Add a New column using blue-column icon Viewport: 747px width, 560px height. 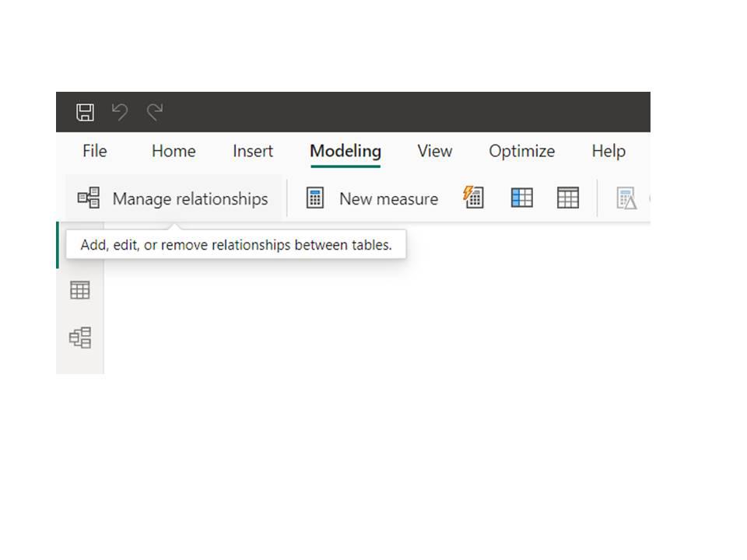point(521,197)
